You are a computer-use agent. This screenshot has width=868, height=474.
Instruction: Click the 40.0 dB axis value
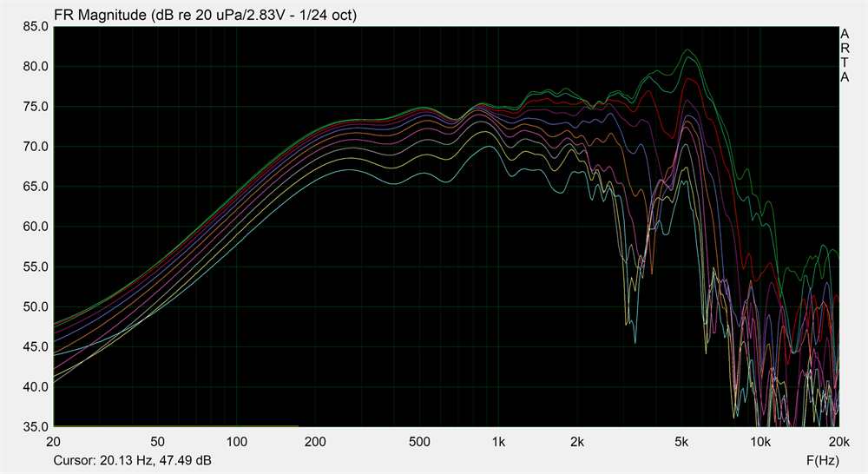36,387
